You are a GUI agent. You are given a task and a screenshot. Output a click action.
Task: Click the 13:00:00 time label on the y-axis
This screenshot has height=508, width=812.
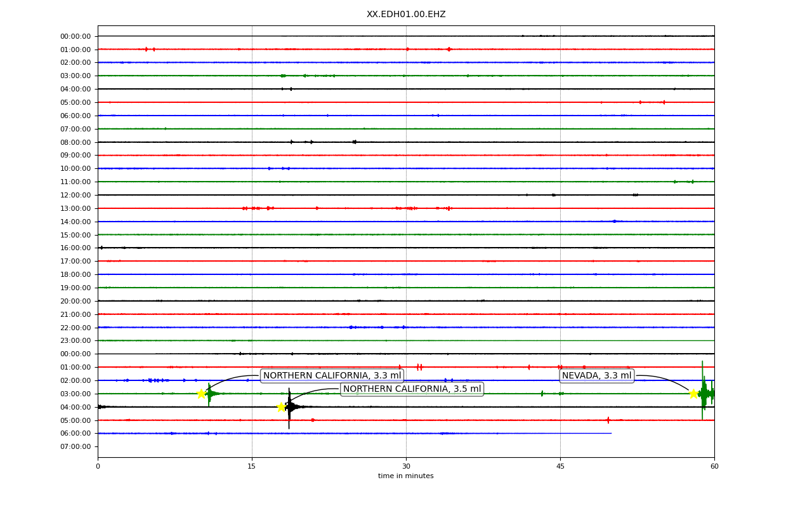click(x=75, y=208)
